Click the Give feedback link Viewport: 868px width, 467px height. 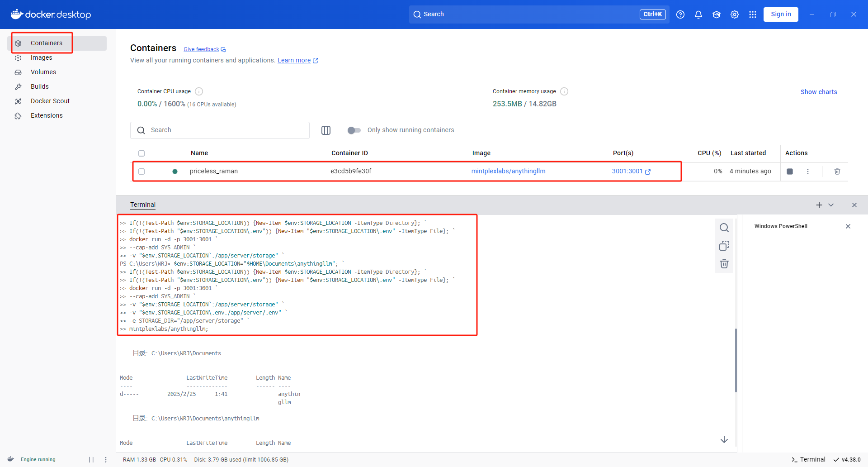(x=204, y=49)
